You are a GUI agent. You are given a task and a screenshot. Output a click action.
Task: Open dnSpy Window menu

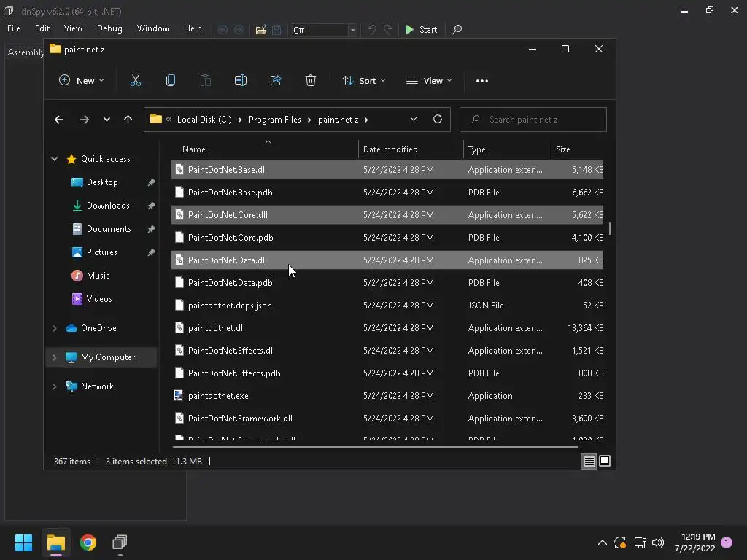(153, 28)
